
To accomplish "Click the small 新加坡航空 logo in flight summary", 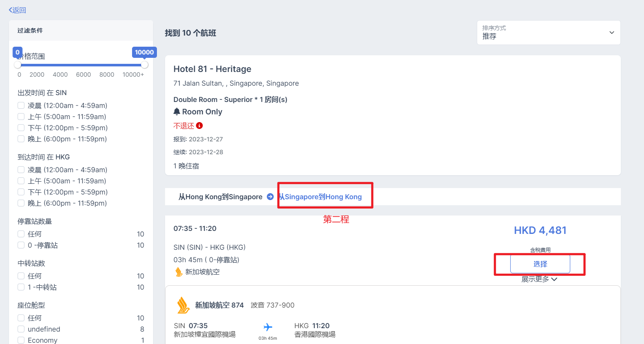I will [x=179, y=272].
